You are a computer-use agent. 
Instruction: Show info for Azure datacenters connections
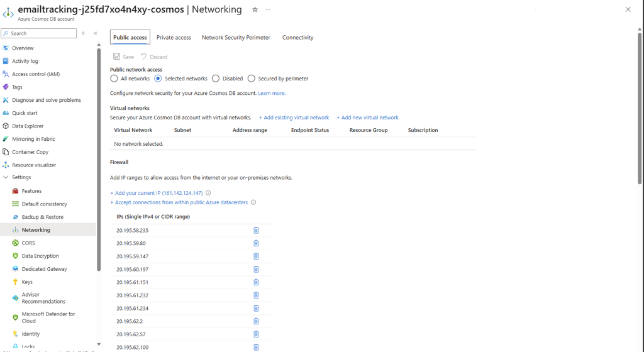coord(253,202)
